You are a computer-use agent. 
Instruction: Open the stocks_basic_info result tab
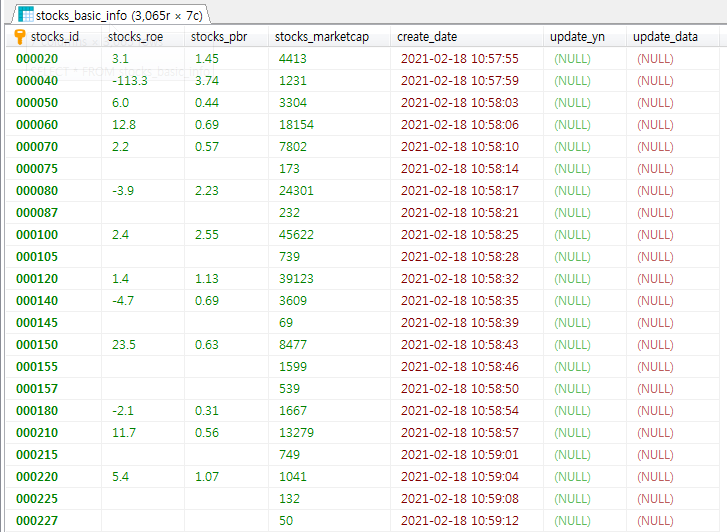click(111, 15)
